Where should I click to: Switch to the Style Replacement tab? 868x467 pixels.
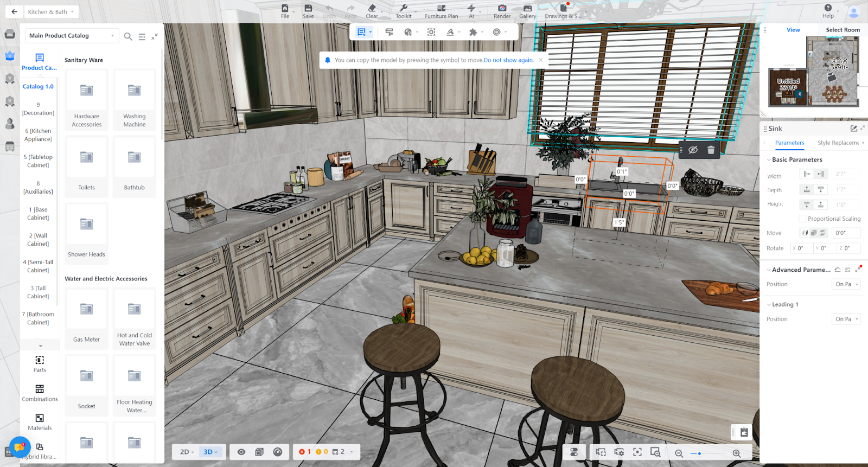tap(838, 143)
